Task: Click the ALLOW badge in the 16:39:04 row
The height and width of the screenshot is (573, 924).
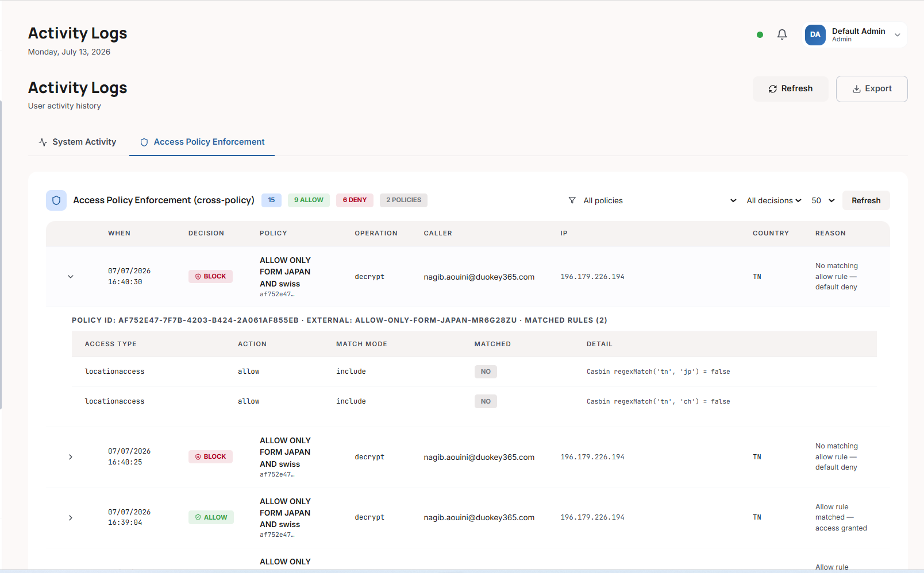Action: [x=211, y=517]
